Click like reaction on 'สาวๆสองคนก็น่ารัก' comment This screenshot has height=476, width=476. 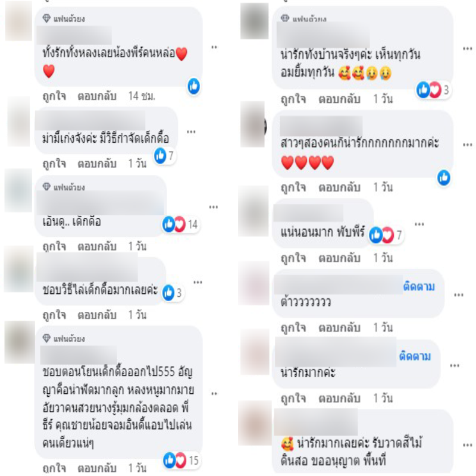point(444,177)
